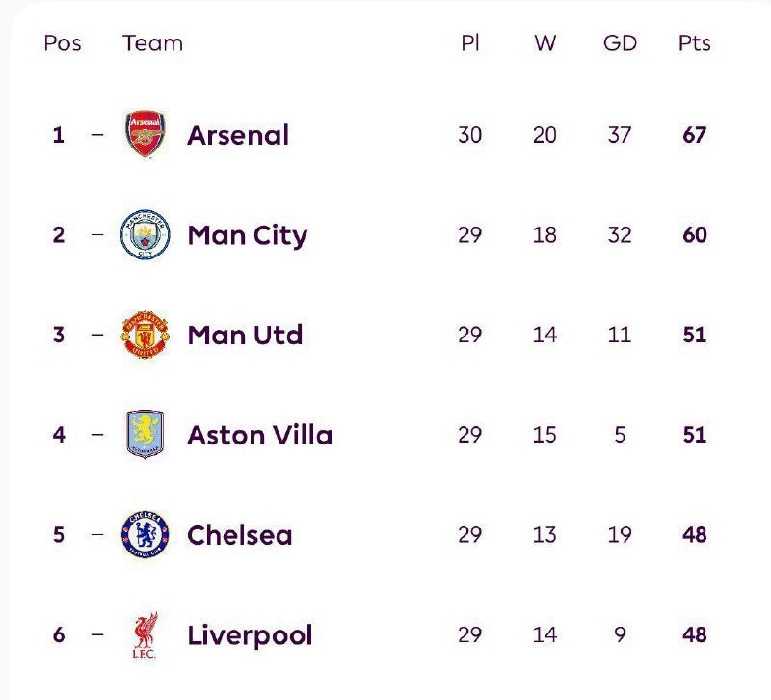Click the Liverpool LFC crest
The height and width of the screenshot is (700, 771).
[146, 635]
